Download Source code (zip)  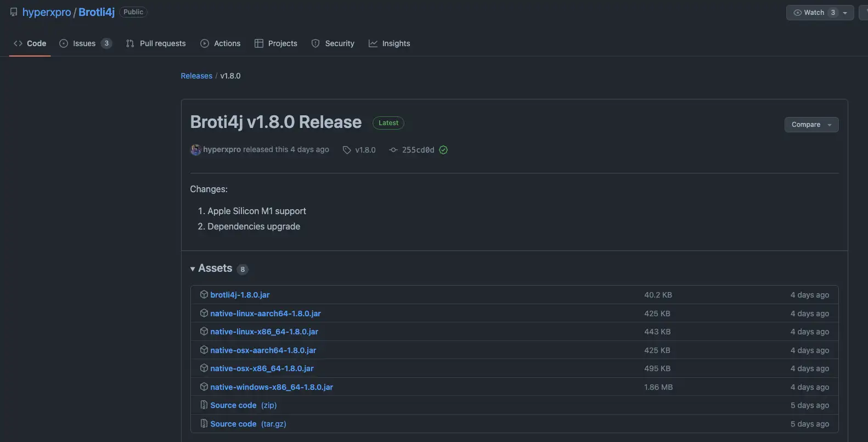tap(244, 405)
